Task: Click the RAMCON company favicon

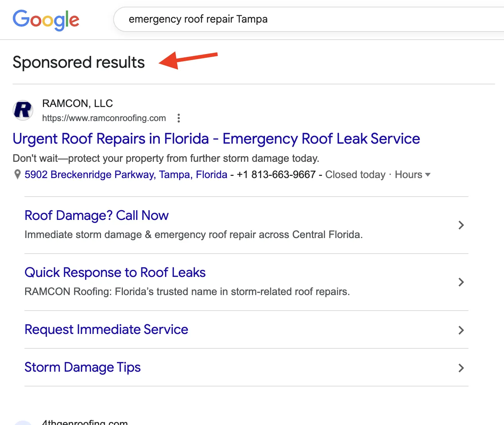Action: coord(23,110)
